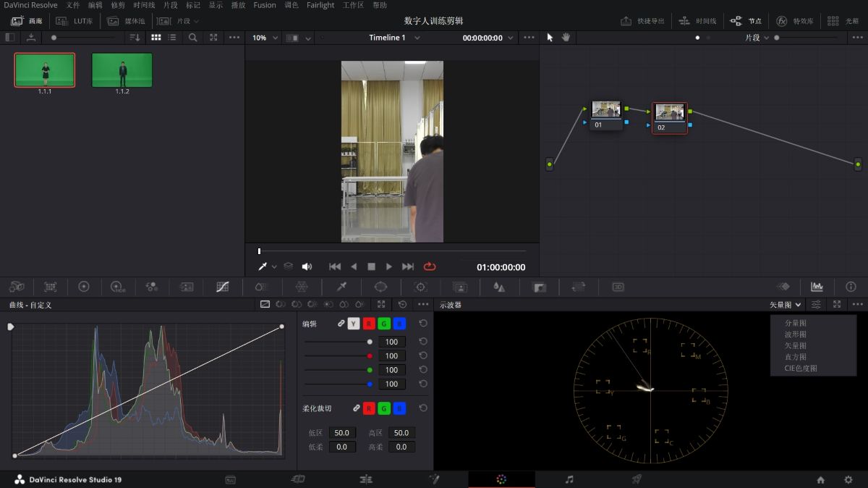The width and height of the screenshot is (868, 488).
Task: Select the Curves palette icon
Action: click(x=223, y=287)
